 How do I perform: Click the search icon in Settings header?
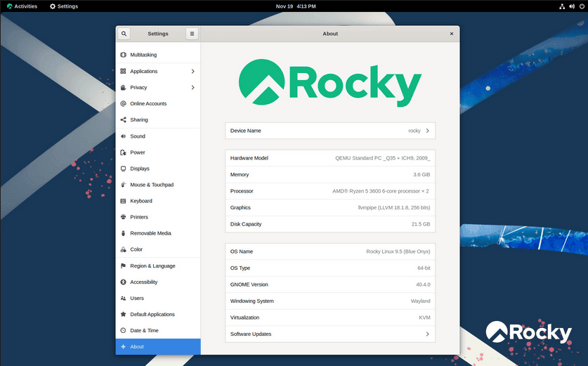pos(124,34)
